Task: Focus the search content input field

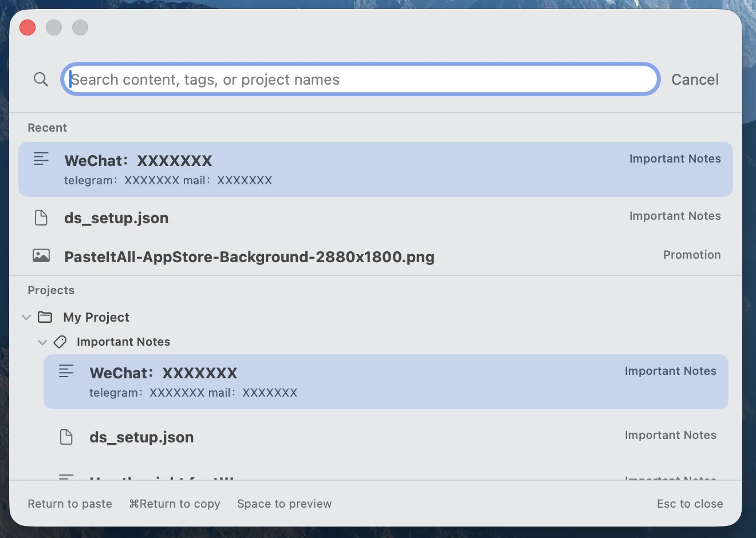Action: [x=360, y=79]
